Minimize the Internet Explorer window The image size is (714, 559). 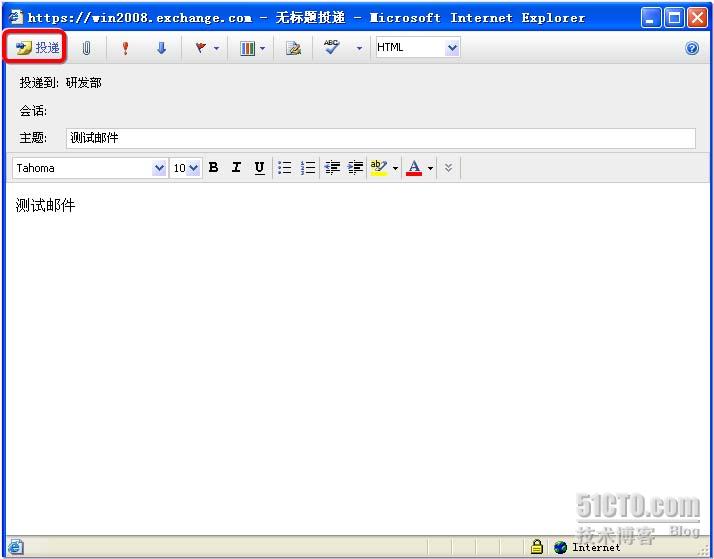(650, 18)
